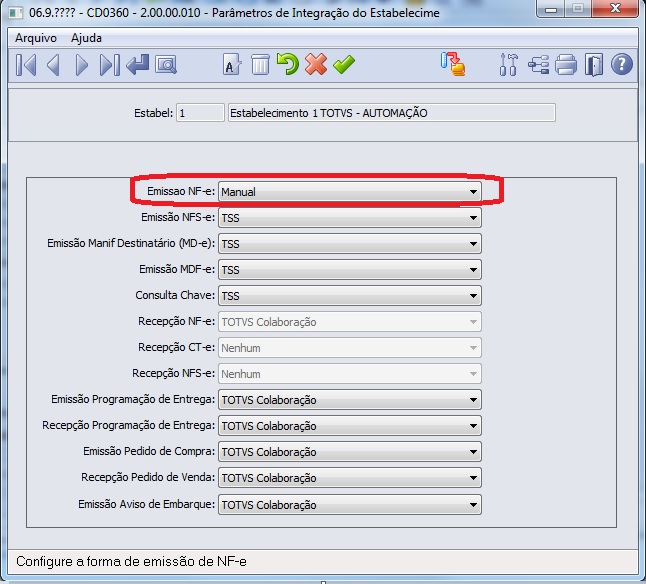This screenshot has width=646, height=584.
Task: Cancel changes with red X icon
Action: (x=316, y=64)
